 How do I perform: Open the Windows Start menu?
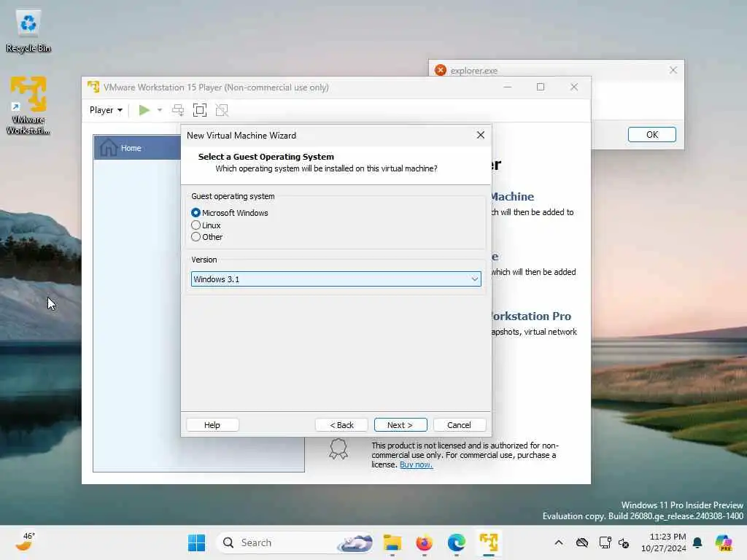(x=196, y=542)
